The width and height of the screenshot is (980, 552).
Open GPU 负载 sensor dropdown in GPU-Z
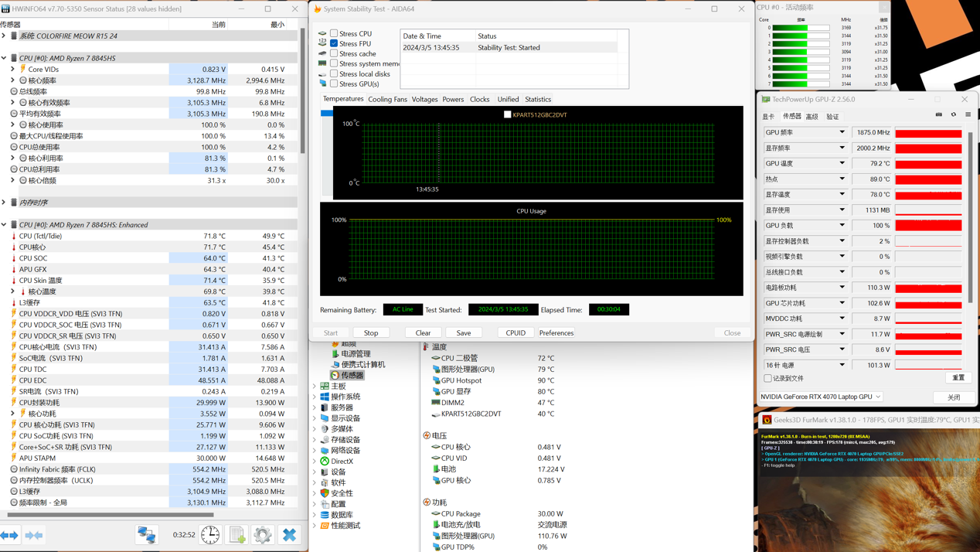coord(842,225)
